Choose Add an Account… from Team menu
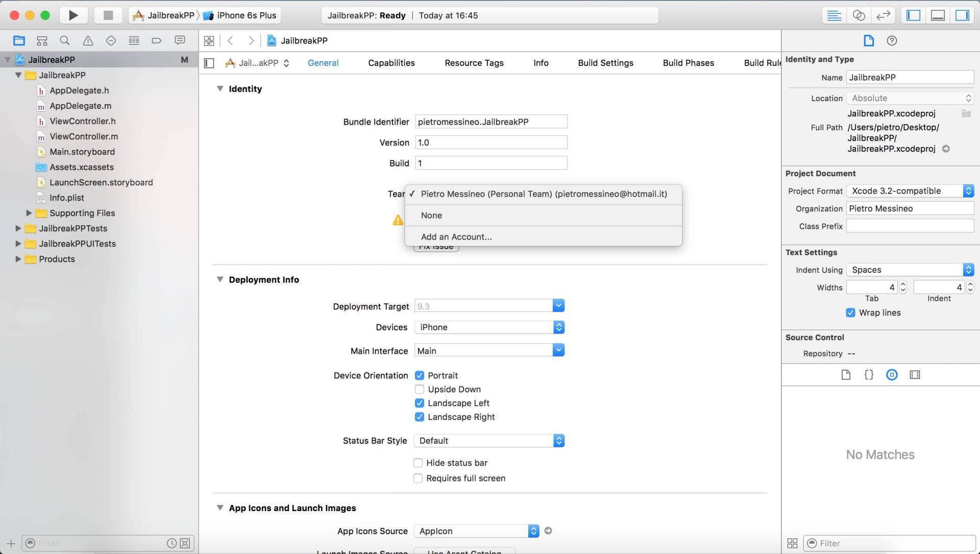980x554 pixels. click(x=543, y=237)
